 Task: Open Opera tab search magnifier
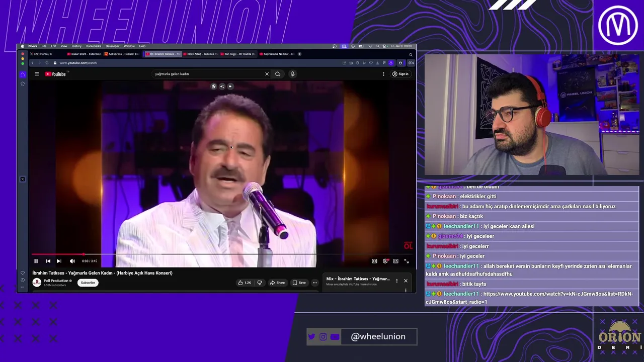click(x=411, y=55)
